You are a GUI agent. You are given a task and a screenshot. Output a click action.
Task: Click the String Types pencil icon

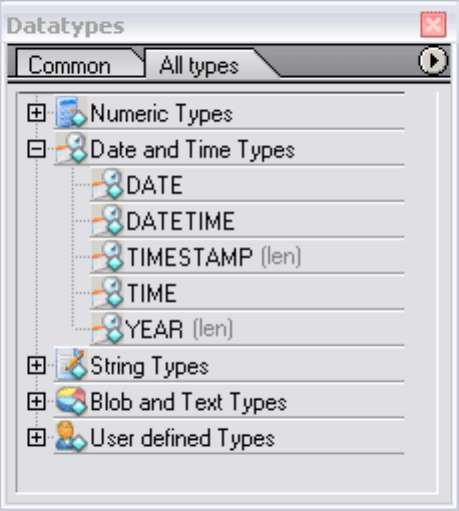click(71, 365)
